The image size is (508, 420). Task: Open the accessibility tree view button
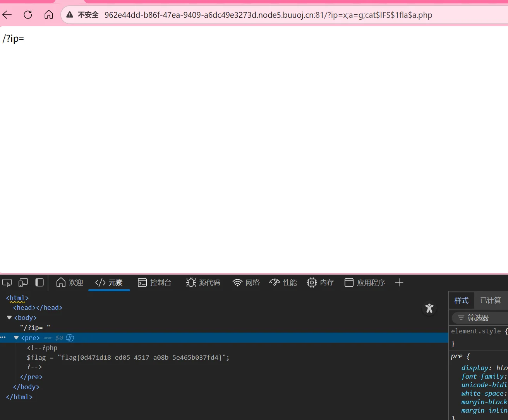(429, 308)
